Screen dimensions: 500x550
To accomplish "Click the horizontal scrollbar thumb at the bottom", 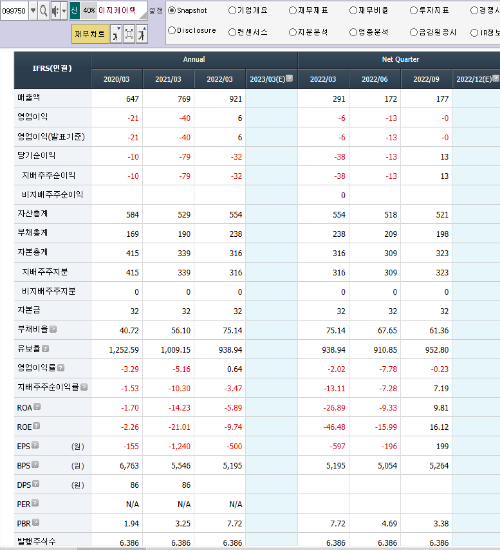I will point(112,548).
